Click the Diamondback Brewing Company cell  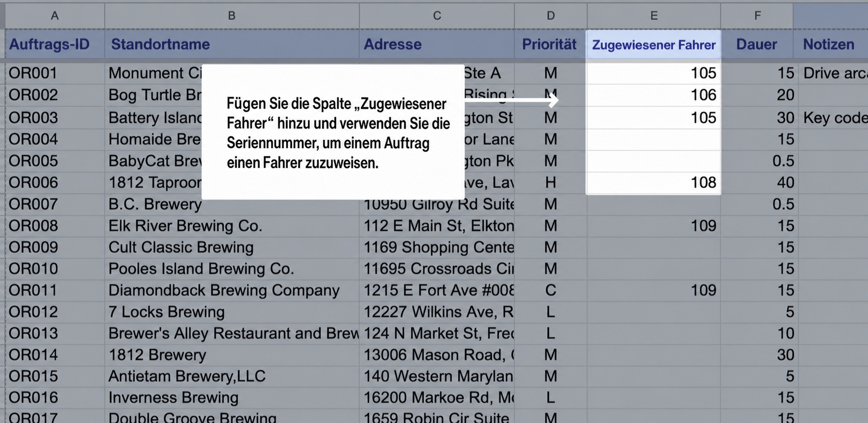coord(232,290)
